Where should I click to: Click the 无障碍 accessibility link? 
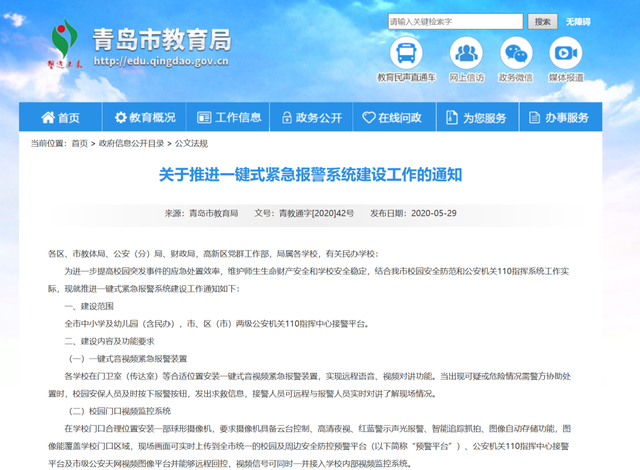point(578,21)
